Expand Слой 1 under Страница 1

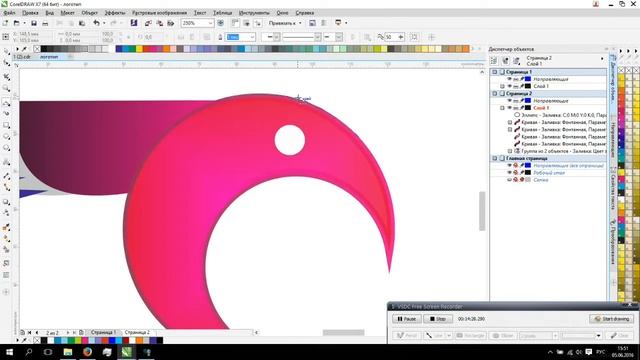(502, 86)
